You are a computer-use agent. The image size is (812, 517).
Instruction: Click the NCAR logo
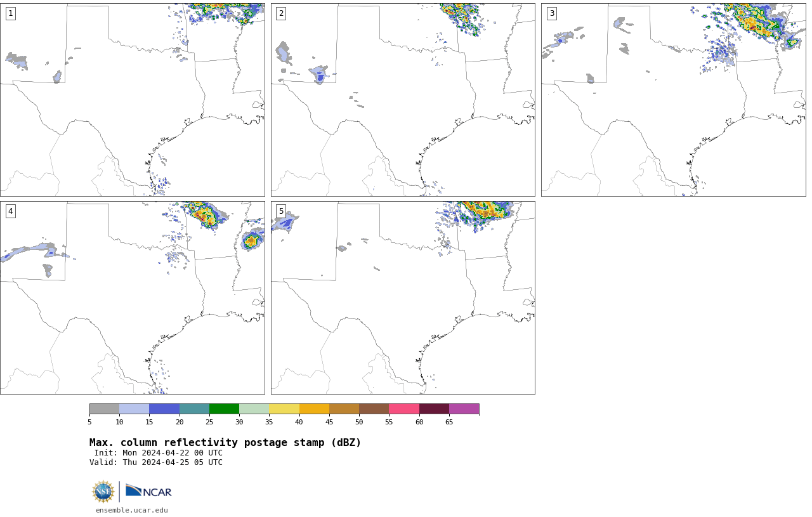[x=148, y=492]
